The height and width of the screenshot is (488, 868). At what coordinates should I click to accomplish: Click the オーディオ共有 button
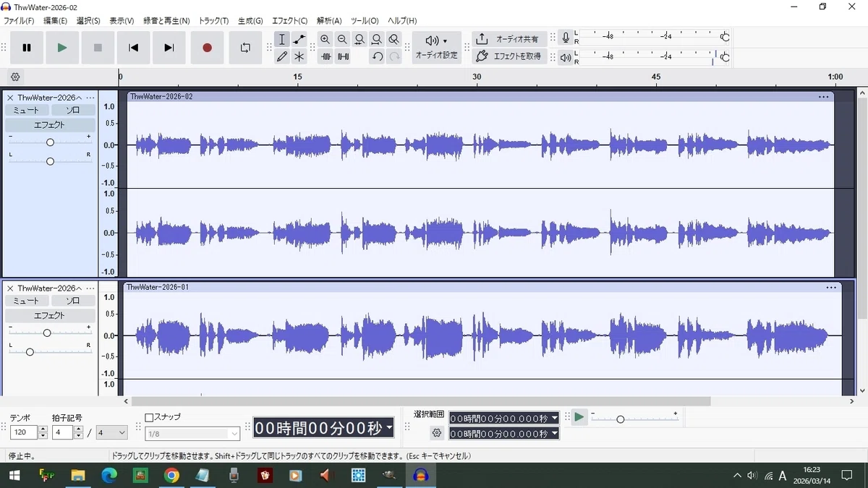tap(509, 39)
